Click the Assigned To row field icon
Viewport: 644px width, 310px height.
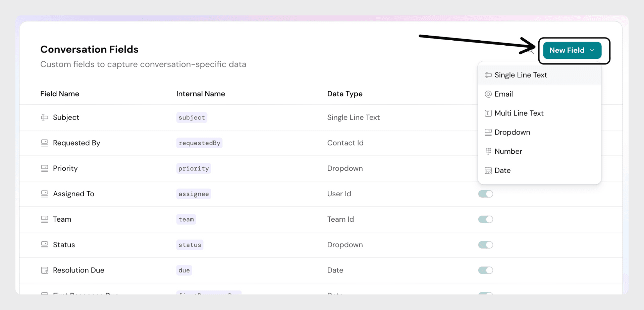(44, 194)
